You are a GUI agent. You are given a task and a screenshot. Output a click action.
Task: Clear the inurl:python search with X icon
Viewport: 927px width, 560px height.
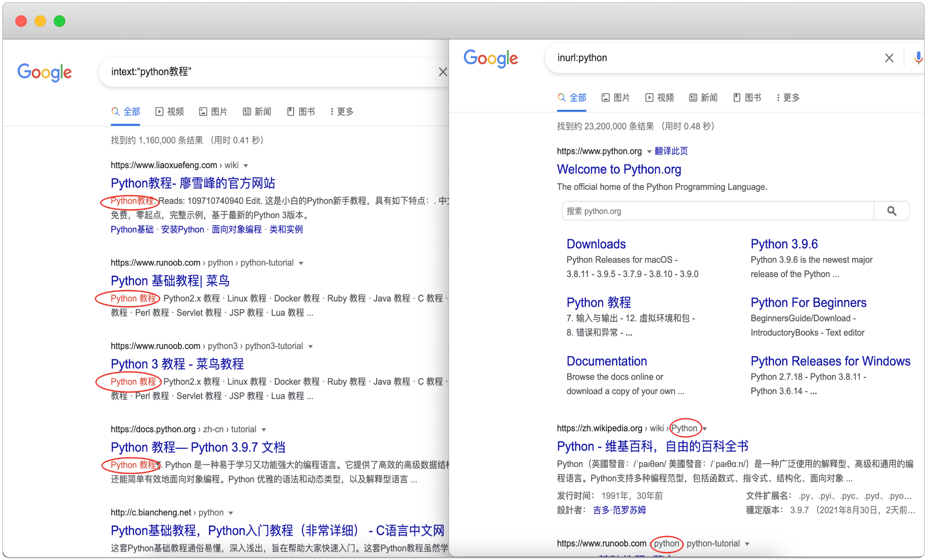pos(889,58)
